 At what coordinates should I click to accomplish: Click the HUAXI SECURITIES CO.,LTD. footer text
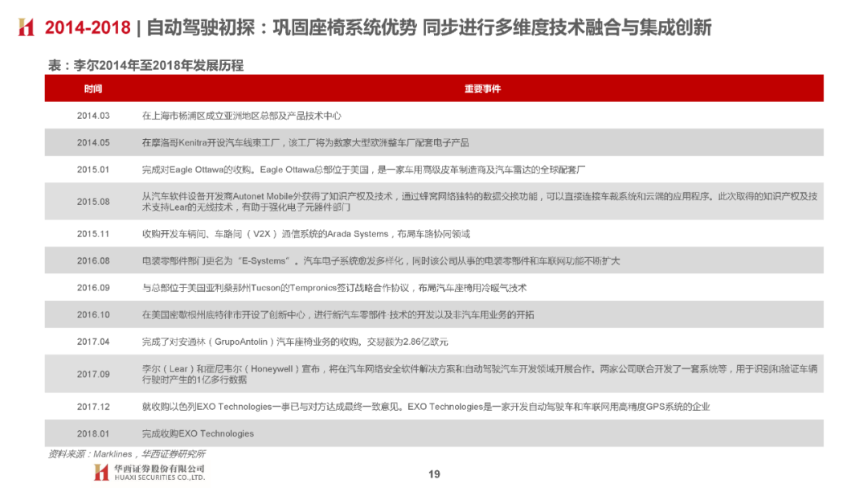159,478
